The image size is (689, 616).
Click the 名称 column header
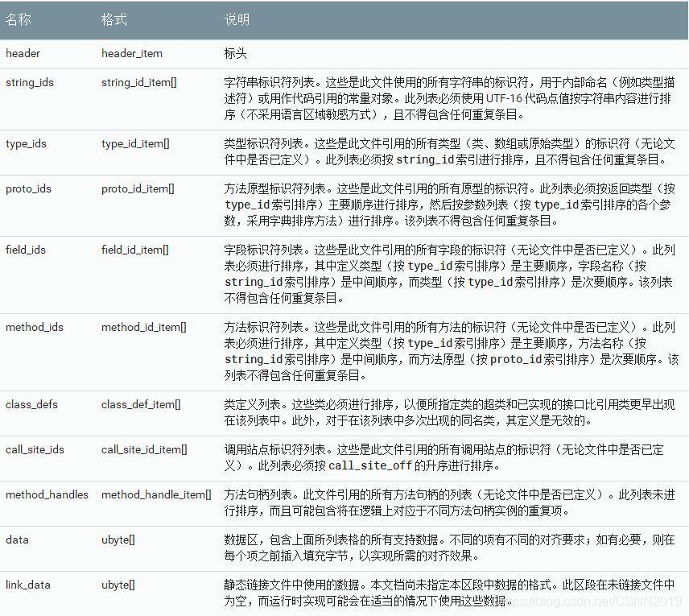(x=19, y=19)
